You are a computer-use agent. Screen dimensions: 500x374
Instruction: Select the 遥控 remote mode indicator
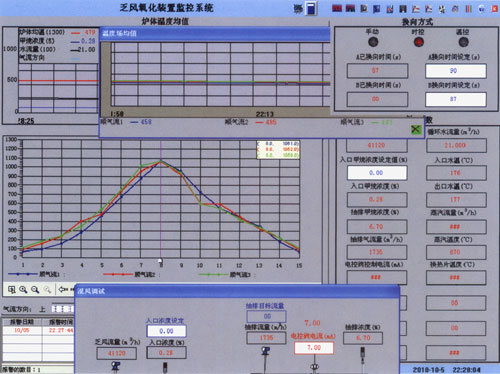point(463,42)
